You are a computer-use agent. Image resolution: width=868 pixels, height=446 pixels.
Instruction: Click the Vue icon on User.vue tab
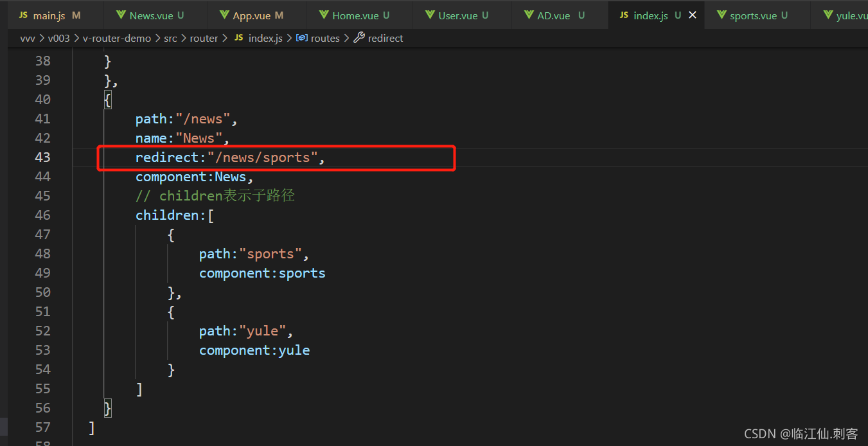(430, 15)
